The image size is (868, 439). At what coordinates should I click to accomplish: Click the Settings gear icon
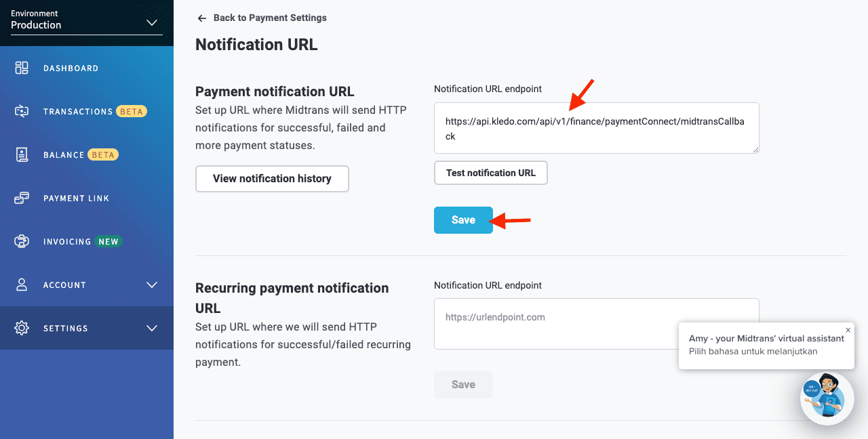(22, 328)
